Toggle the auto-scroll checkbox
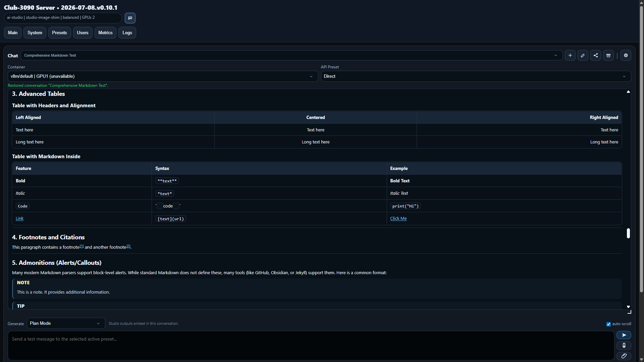 pos(608,324)
